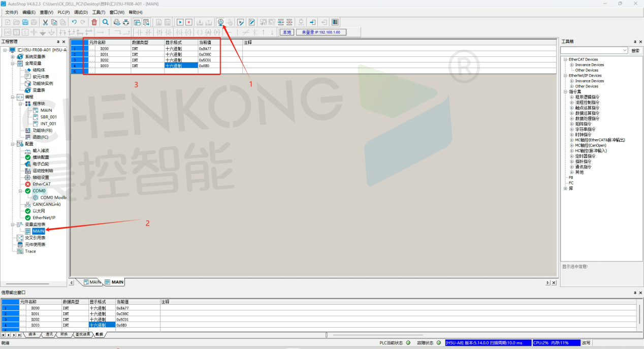Open the toolbox search dropdown box
644x349 pixels.
625,51
